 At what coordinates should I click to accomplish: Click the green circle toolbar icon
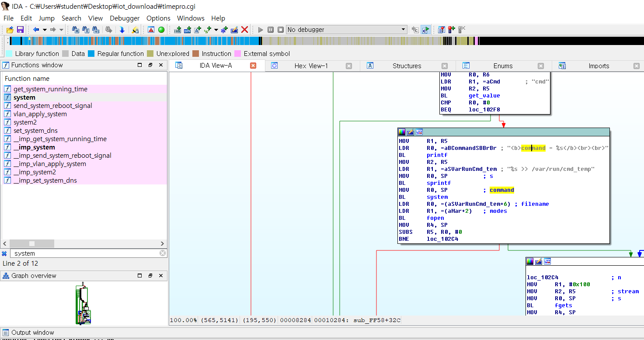tap(161, 30)
